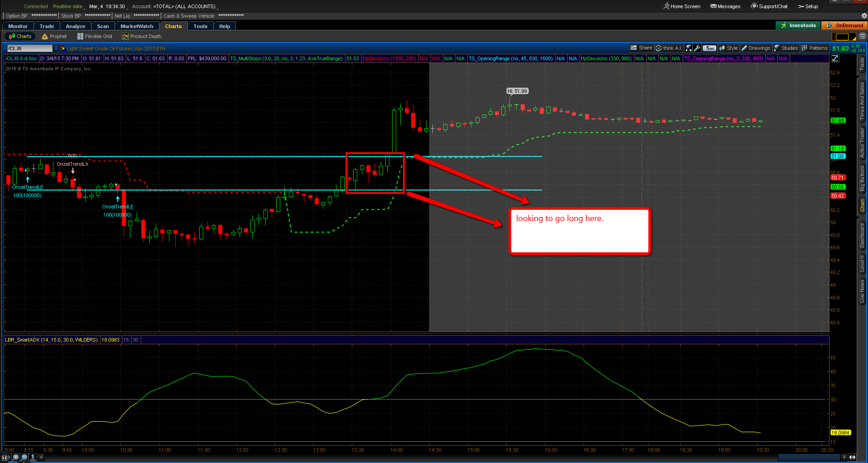Click the first TS_OpeningRange study label
Screen dimensions: 868x463
(x=511, y=58)
